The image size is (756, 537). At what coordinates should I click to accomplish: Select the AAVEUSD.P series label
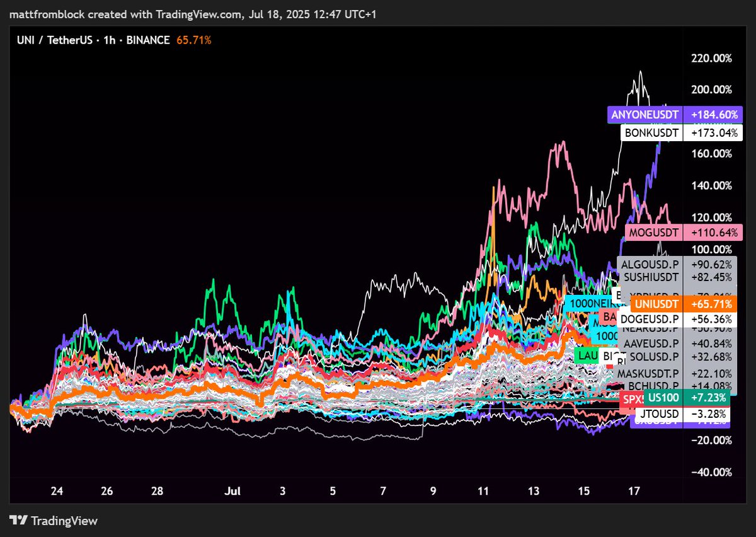click(650, 344)
